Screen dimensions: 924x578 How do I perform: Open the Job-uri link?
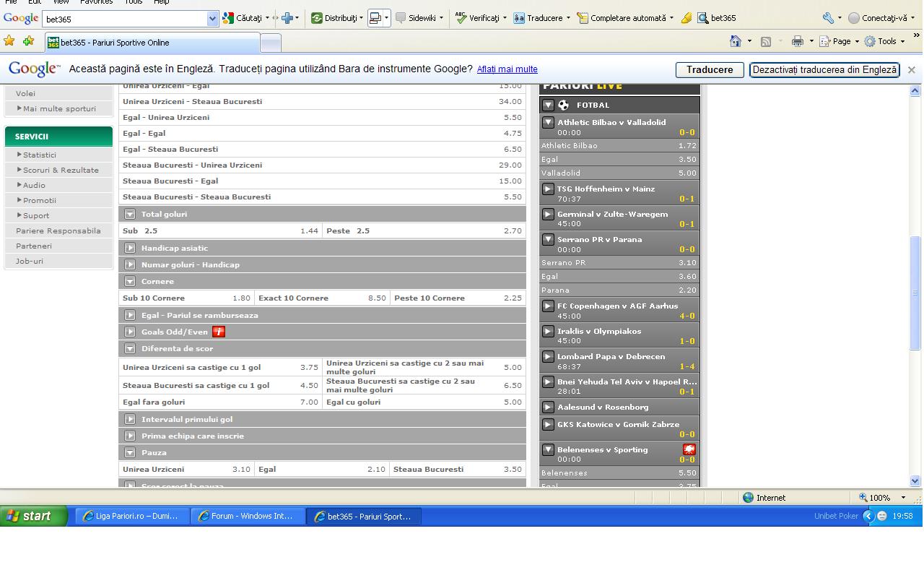30,261
